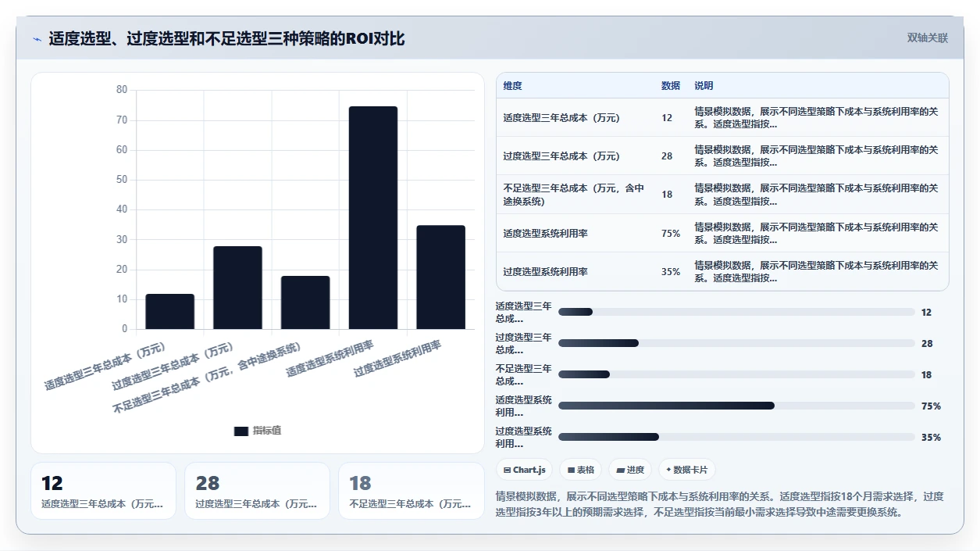Image resolution: width=980 pixels, height=551 pixels.
Task: Click the value 28 in table 数据 column
Action: point(666,156)
